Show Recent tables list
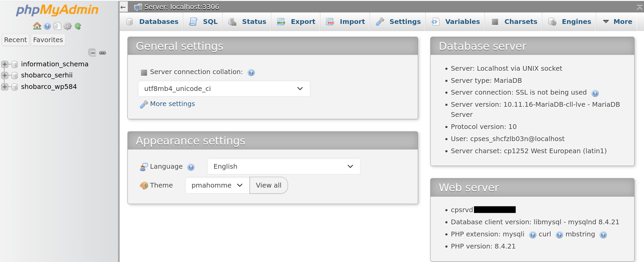Viewport: 644px width, 262px height. tap(16, 40)
